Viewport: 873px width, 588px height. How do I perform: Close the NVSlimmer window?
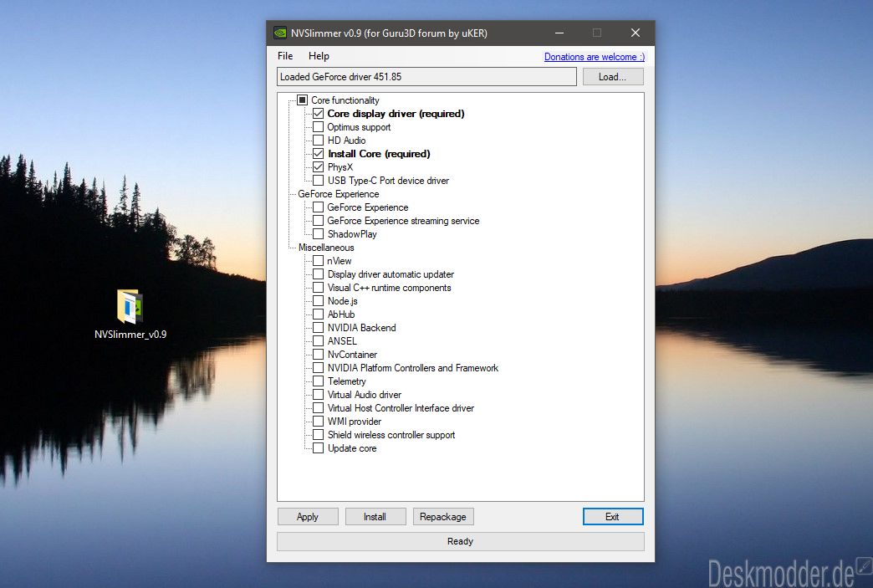(636, 33)
